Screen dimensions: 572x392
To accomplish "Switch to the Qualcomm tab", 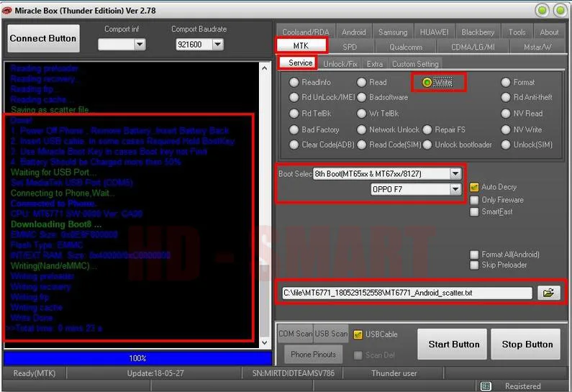I will point(406,47).
